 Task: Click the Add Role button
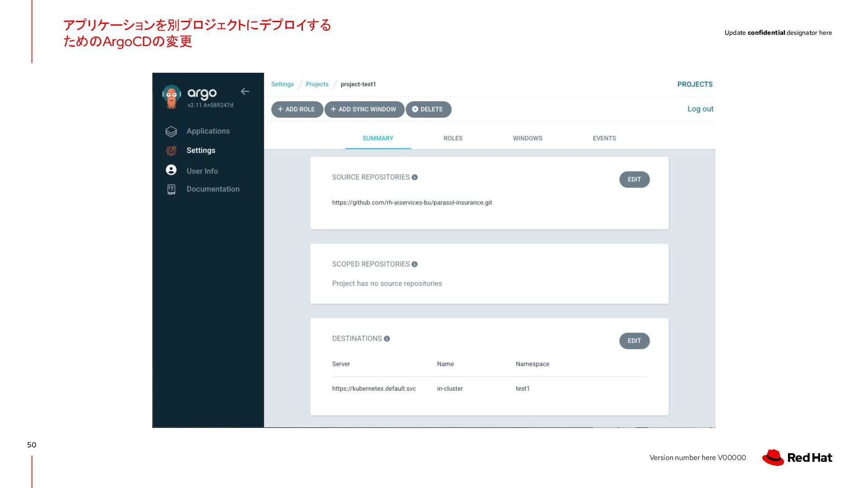point(297,109)
